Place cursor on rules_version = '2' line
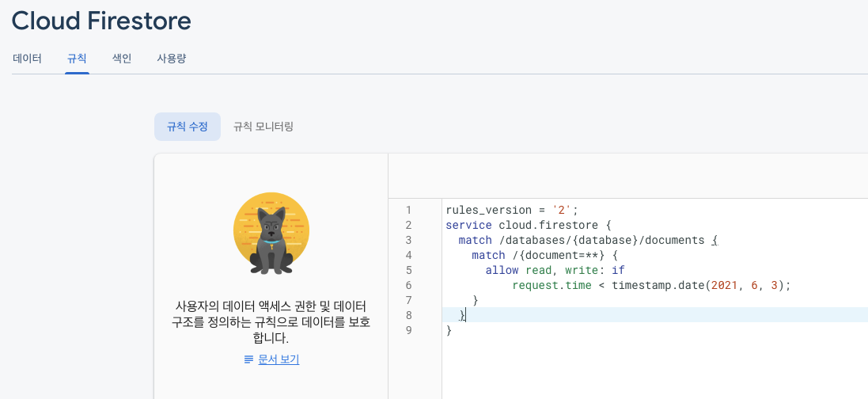The height and width of the screenshot is (399, 868). 511,210
